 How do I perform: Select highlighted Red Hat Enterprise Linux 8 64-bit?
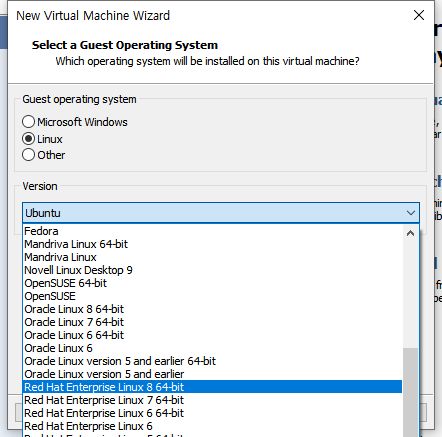pyautogui.click(x=212, y=387)
